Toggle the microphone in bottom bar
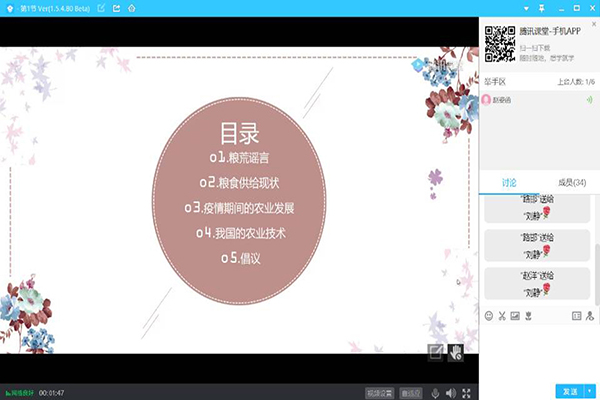The width and height of the screenshot is (600, 400). [x=435, y=393]
